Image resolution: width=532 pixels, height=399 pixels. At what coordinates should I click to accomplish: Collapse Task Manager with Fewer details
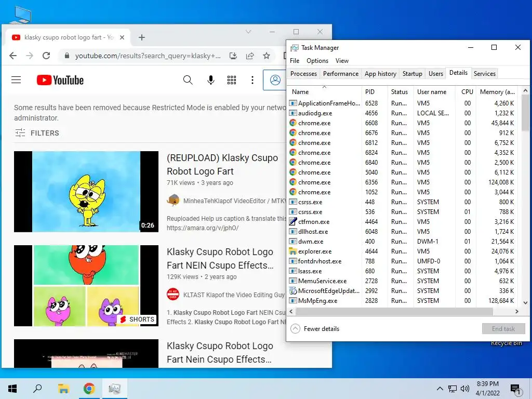315,328
